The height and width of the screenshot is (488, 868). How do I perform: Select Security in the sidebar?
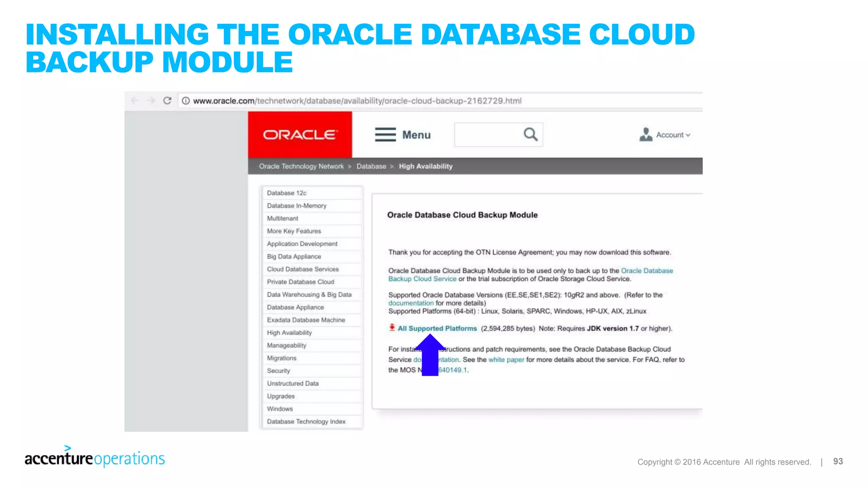pos(312,371)
